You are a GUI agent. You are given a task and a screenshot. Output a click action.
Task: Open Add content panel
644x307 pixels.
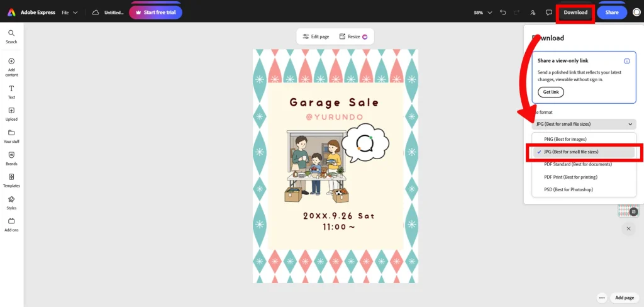tap(11, 67)
